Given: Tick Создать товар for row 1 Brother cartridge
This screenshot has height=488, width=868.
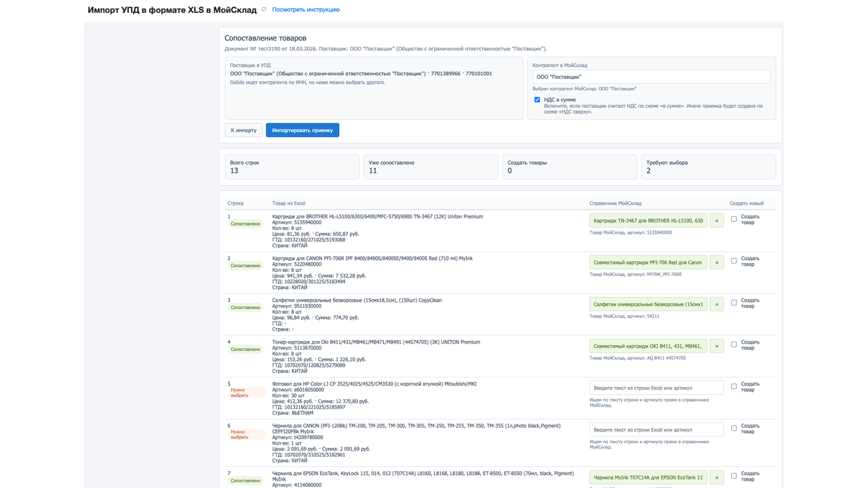Looking at the screenshot, I should point(734,219).
